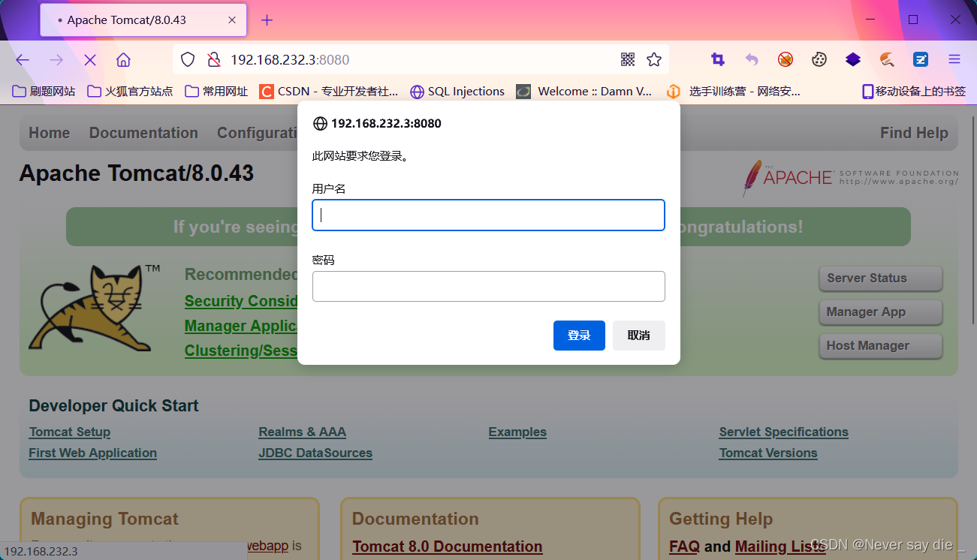Click the Server Status button
The image size is (977, 560).
(880, 278)
